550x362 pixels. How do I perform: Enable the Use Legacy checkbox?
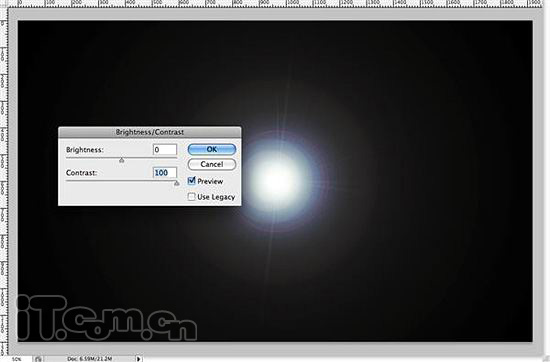[192, 196]
